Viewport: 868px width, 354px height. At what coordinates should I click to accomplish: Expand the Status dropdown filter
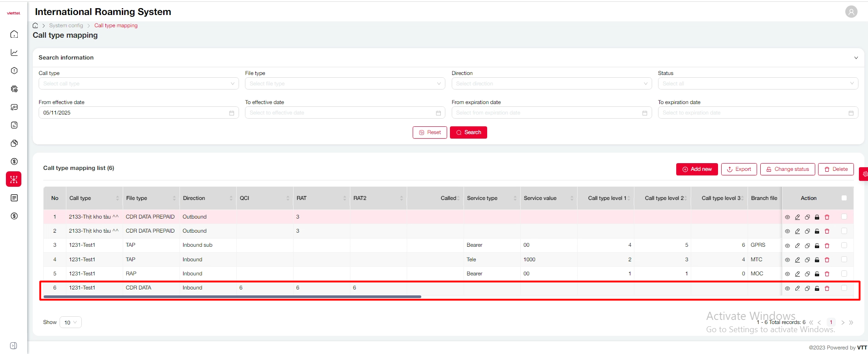(x=758, y=84)
